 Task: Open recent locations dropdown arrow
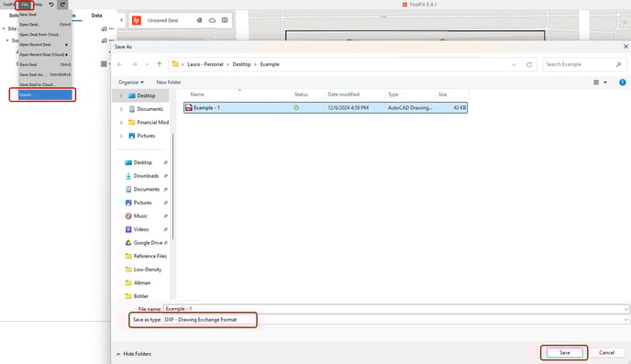tap(148, 64)
